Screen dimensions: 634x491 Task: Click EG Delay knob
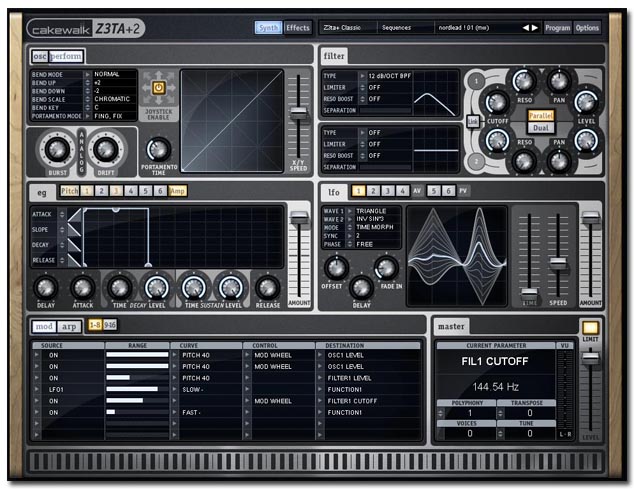click(x=46, y=288)
